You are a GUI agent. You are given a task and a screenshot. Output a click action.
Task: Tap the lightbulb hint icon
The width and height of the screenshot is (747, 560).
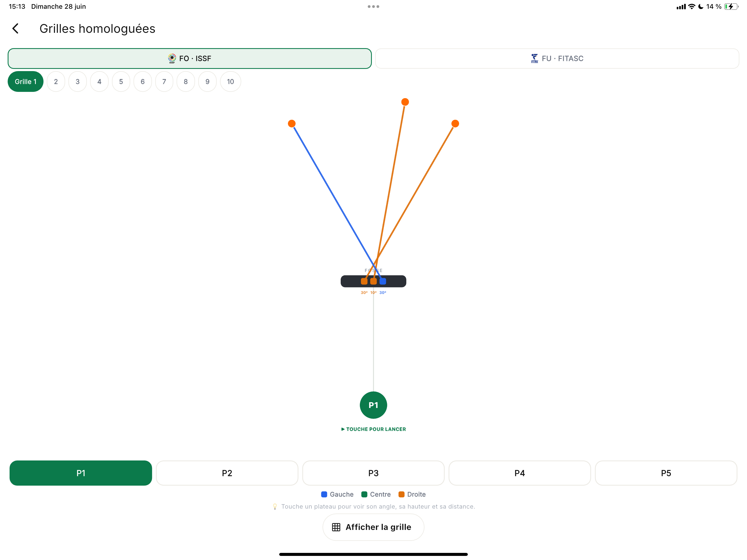[x=275, y=507]
